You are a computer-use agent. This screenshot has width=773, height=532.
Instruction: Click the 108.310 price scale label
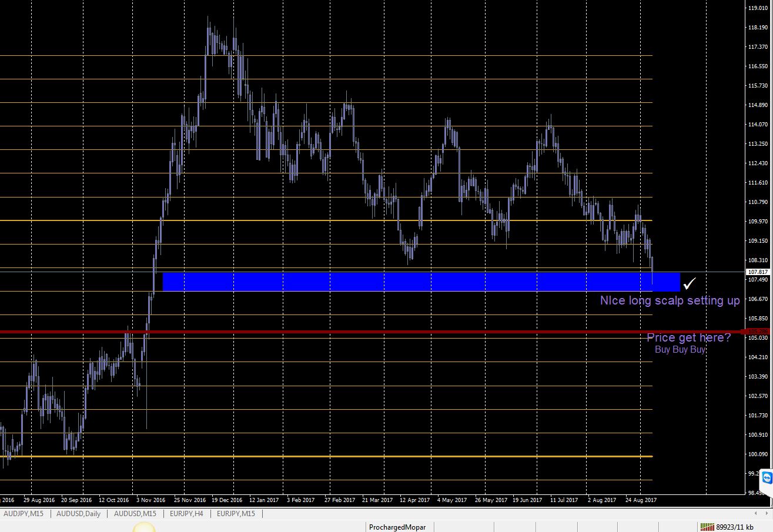pyautogui.click(x=758, y=260)
